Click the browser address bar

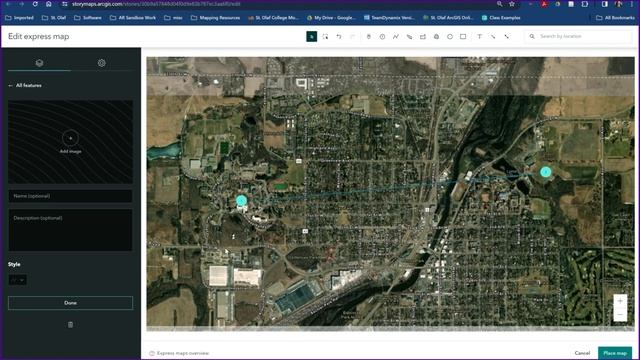click(x=278, y=4)
